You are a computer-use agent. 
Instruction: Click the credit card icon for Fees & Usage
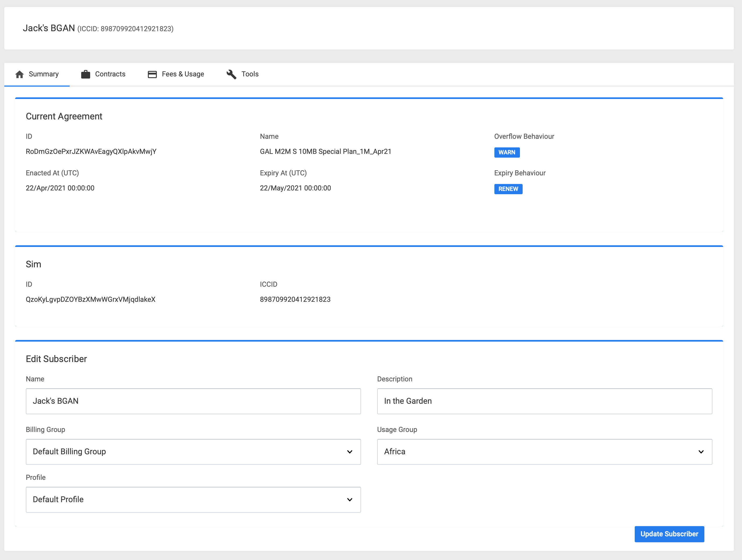click(x=152, y=74)
